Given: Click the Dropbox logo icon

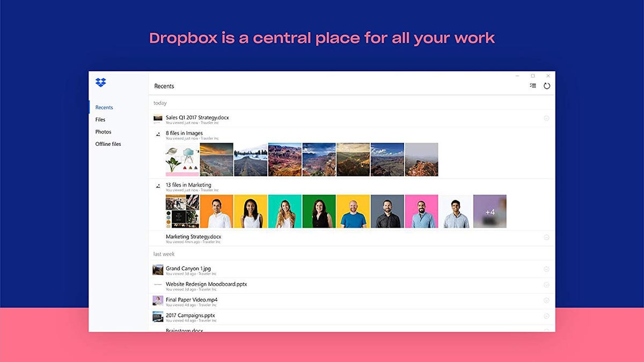Looking at the screenshot, I should click(x=101, y=82).
